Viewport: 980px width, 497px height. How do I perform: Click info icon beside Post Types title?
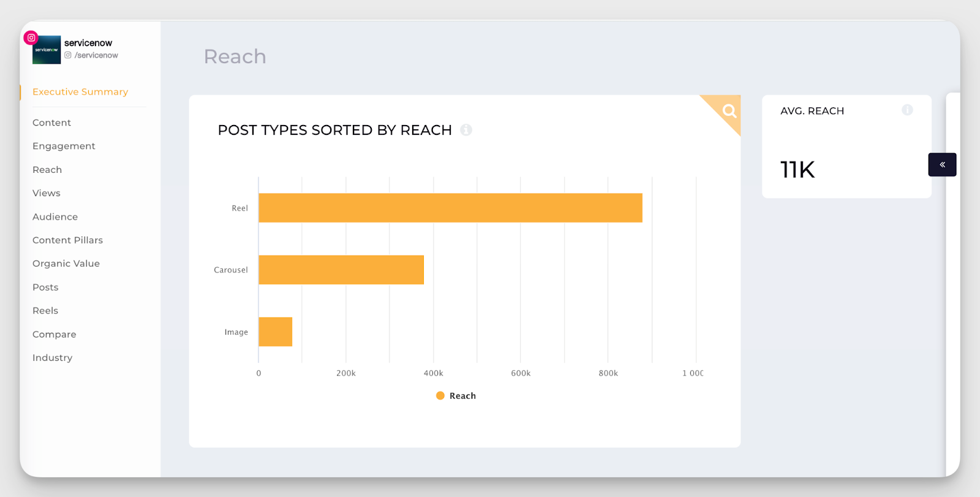coord(466,130)
